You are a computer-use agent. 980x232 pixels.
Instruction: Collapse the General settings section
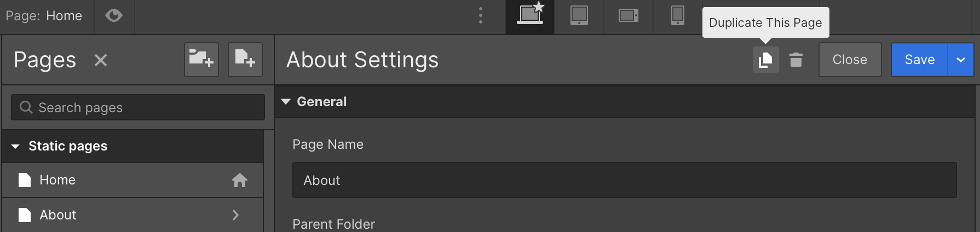pyautogui.click(x=286, y=102)
